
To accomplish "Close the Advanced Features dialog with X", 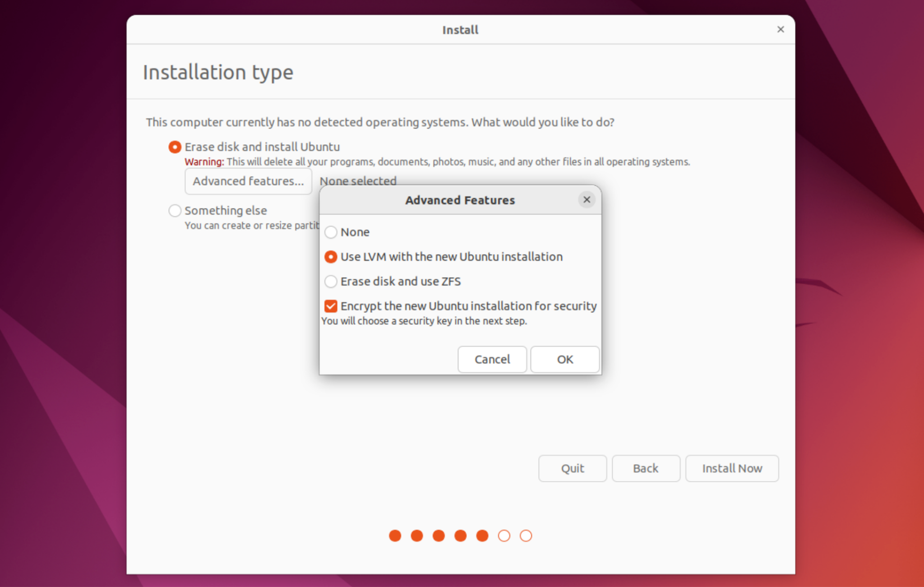I will click(587, 199).
